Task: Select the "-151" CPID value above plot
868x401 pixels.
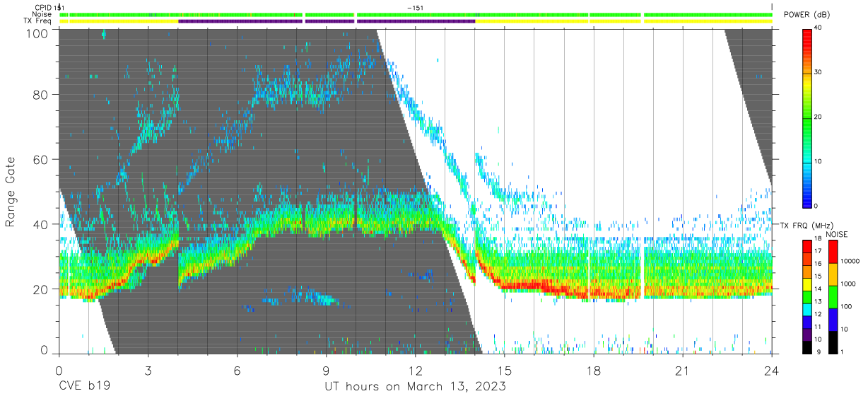Action: [x=416, y=8]
